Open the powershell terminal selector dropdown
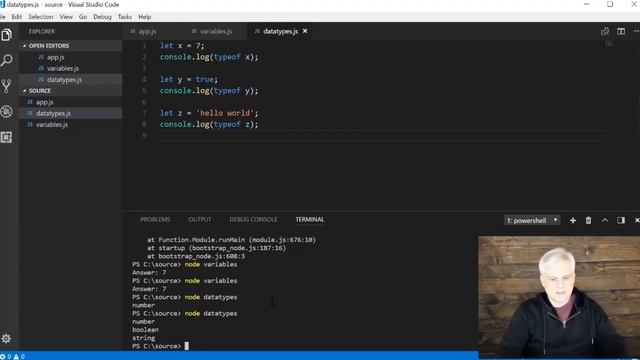640x360 pixels. (x=532, y=220)
